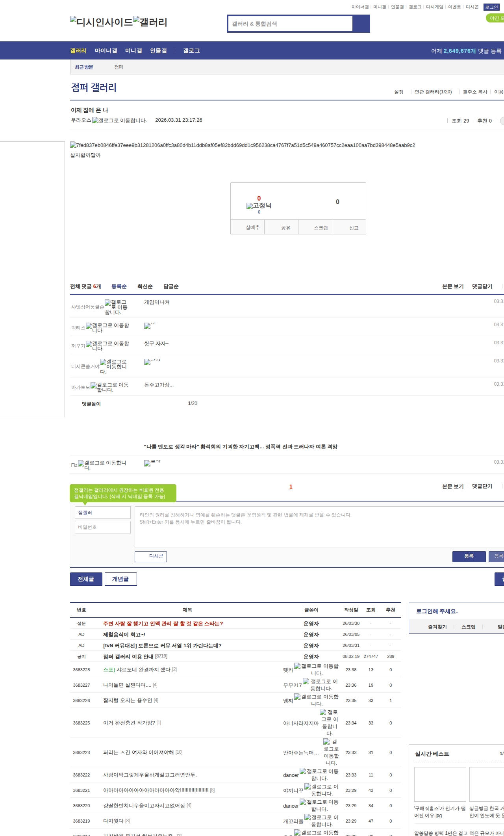Click the gallog icon next to 꺼꾸기
This screenshot has width=504, height=836.
click(107, 346)
